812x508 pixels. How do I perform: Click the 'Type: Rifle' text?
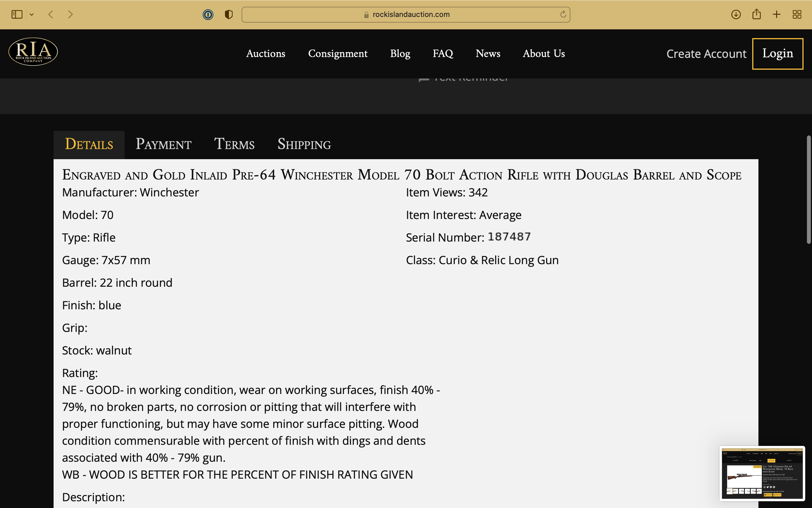coord(89,238)
